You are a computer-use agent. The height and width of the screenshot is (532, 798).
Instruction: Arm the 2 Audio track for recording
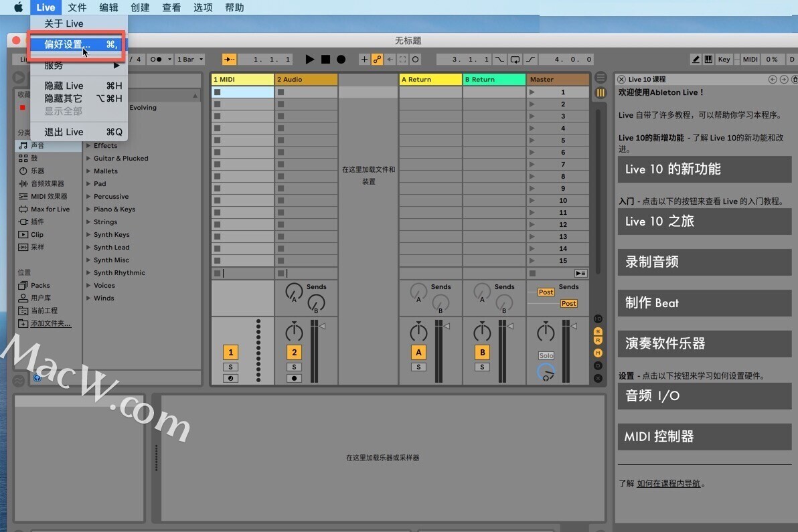[x=294, y=378]
